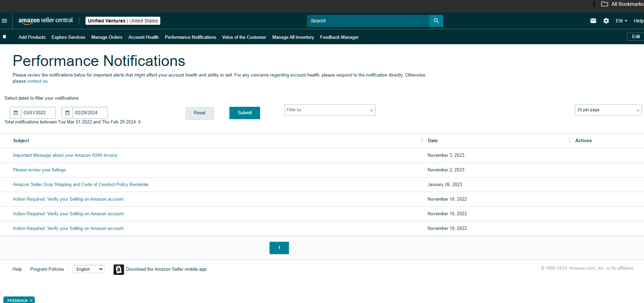Click the Subject column header
Image resolution: width=644 pixels, height=303 pixels.
(21, 141)
